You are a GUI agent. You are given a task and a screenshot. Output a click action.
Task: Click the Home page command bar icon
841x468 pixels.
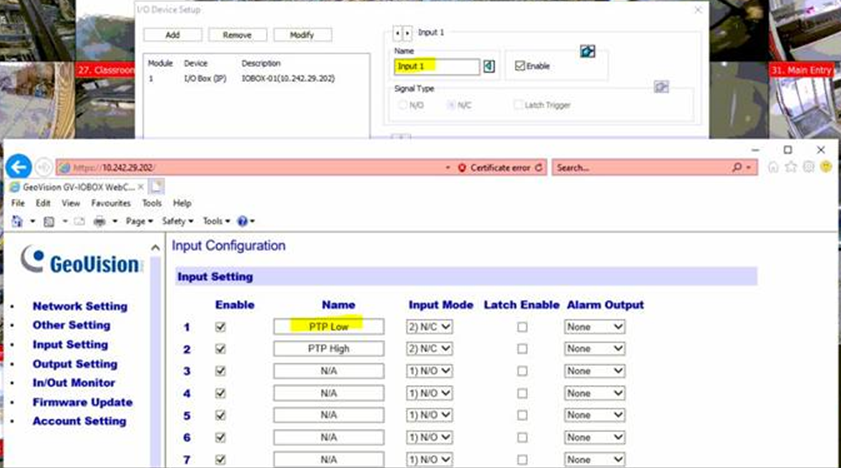[17, 221]
